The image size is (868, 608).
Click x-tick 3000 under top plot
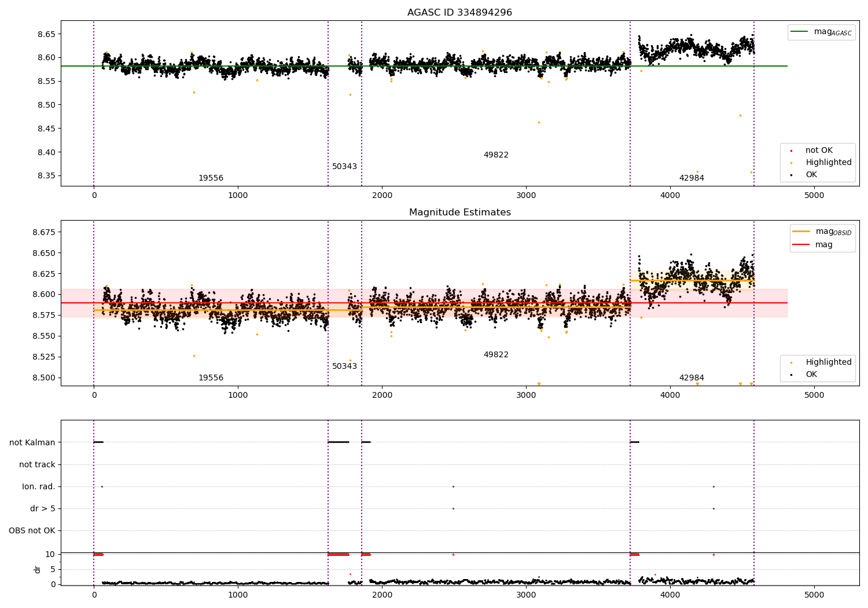526,196
